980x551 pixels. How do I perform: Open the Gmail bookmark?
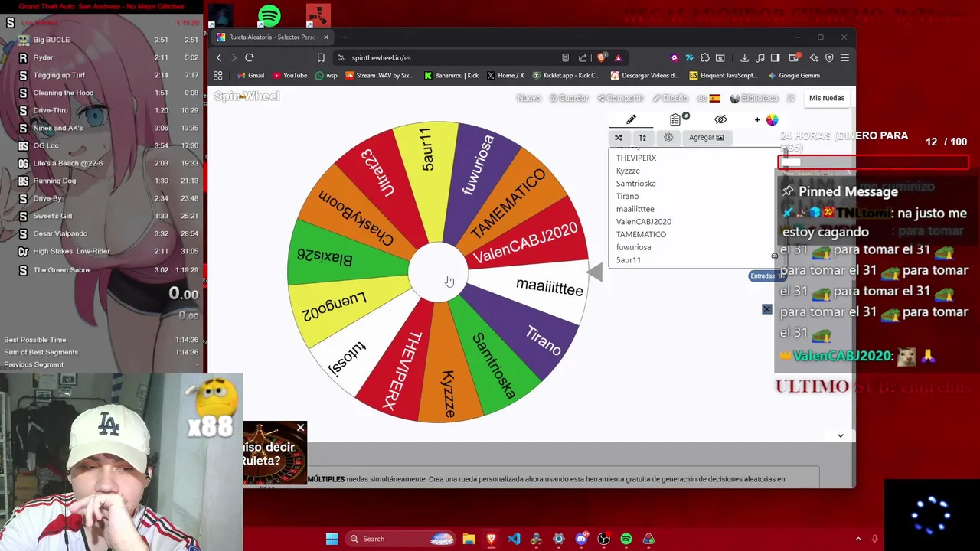click(x=250, y=75)
